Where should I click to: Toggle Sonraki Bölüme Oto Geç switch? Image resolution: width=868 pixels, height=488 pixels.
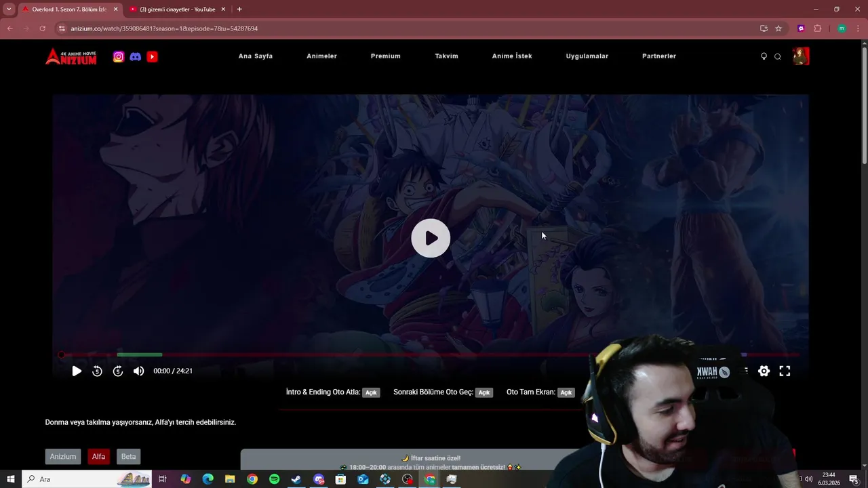[484, 392]
